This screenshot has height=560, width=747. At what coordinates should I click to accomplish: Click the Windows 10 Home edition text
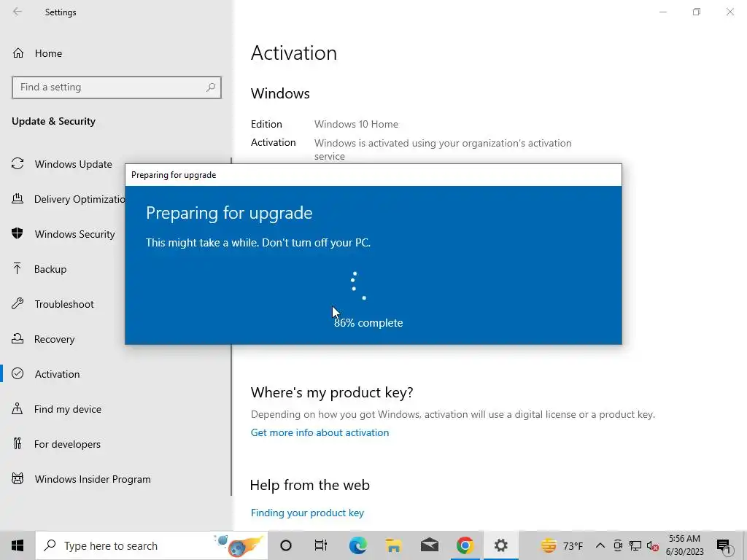coord(356,124)
